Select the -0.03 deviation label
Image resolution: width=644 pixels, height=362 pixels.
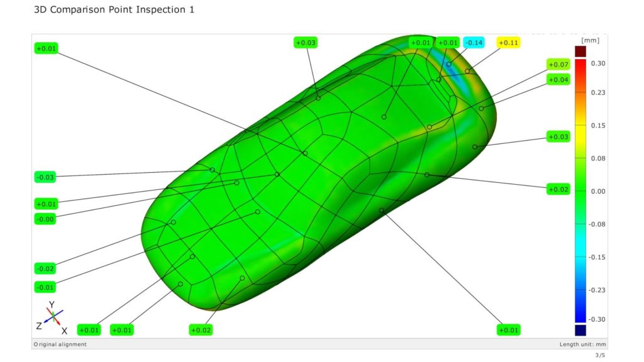point(45,177)
